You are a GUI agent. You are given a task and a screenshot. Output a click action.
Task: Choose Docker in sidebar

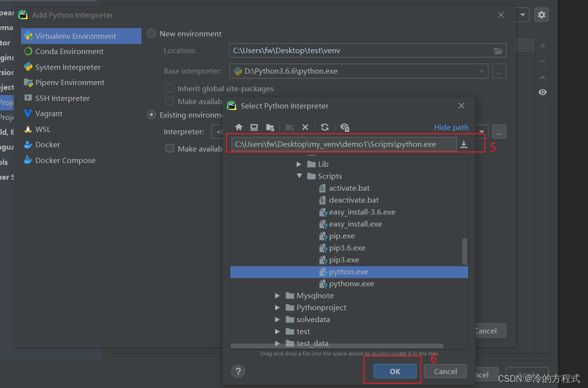tap(81, 145)
